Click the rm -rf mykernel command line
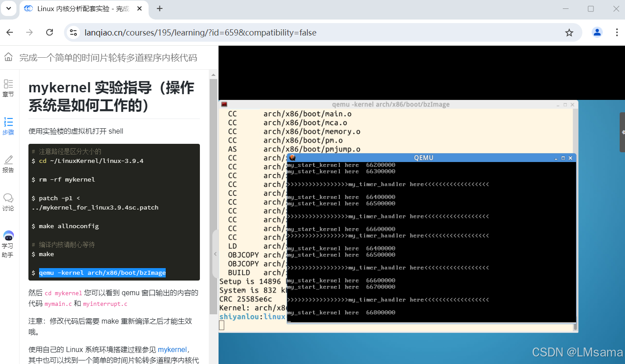Viewport: 625px width, 364px height. tap(64, 179)
